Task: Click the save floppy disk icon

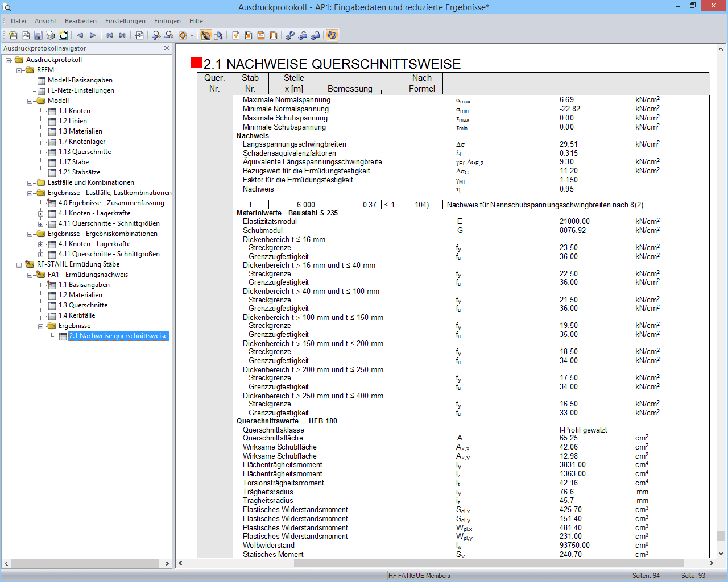Action: 38,35
